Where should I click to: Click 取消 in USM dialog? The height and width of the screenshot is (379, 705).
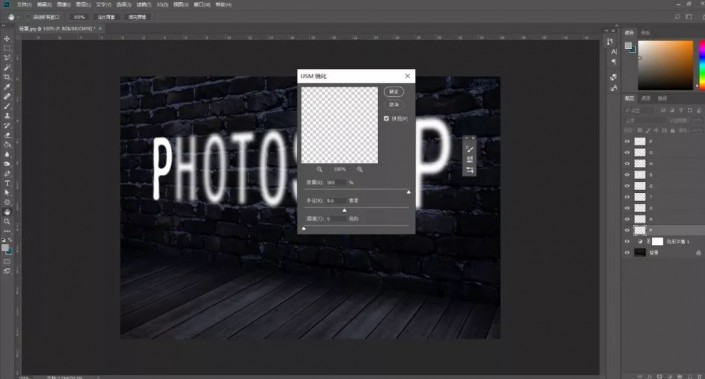(x=394, y=104)
